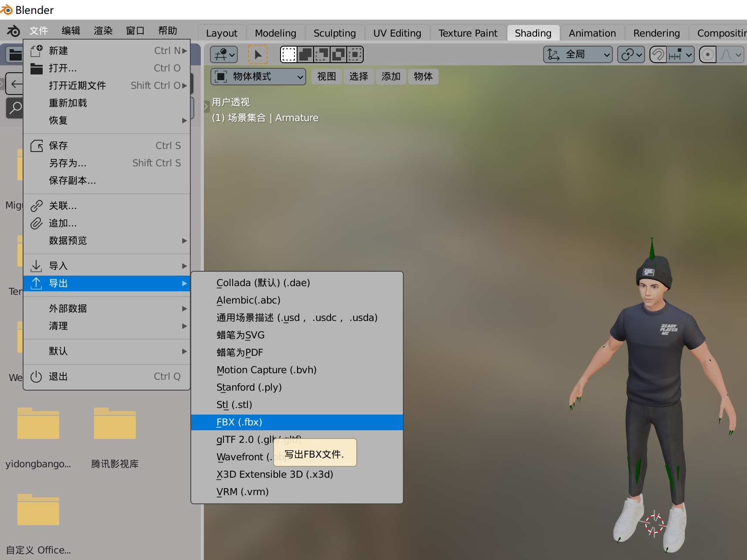Image resolution: width=747 pixels, height=560 pixels.
Task: Switch to the Animation tab
Action: (592, 33)
